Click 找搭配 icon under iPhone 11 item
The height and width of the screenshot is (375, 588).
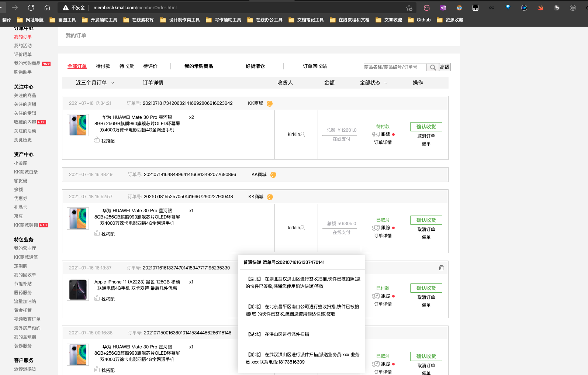pyautogui.click(x=97, y=298)
